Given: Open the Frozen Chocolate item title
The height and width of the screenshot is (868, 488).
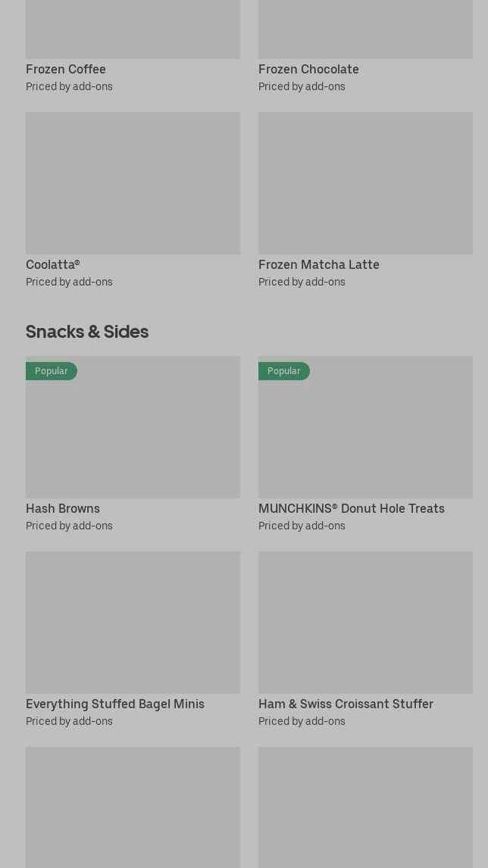Looking at the screenshot, I should point(308,69).
